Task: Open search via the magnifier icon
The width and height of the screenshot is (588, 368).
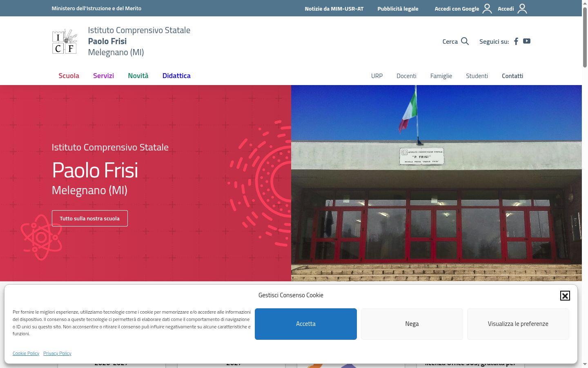Action: (465, 41)
